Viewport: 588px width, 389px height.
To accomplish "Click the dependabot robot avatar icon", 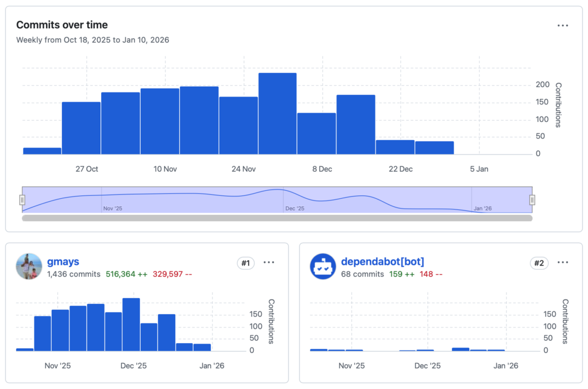I will 323,267.
